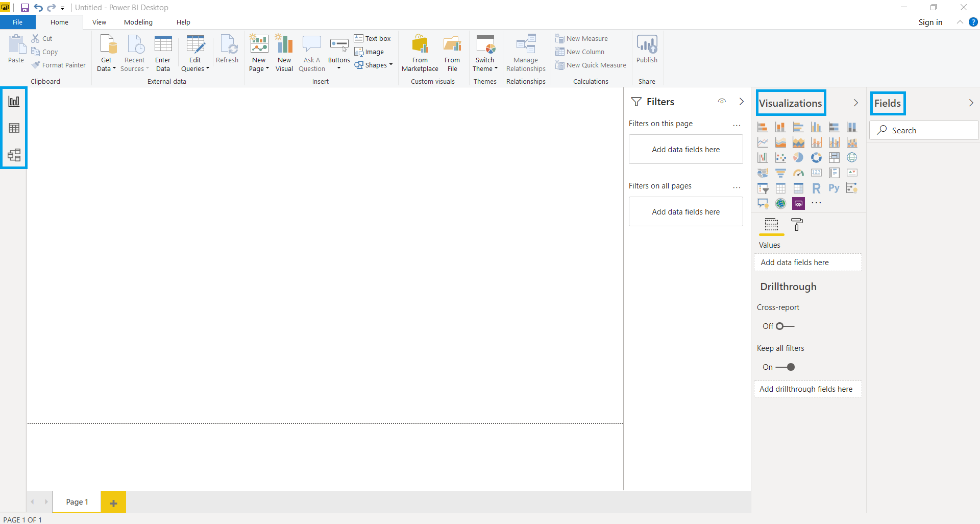This screenshot has height=524, width=980.
Task: Select the Stacked column chart visual
Action: 780,127
